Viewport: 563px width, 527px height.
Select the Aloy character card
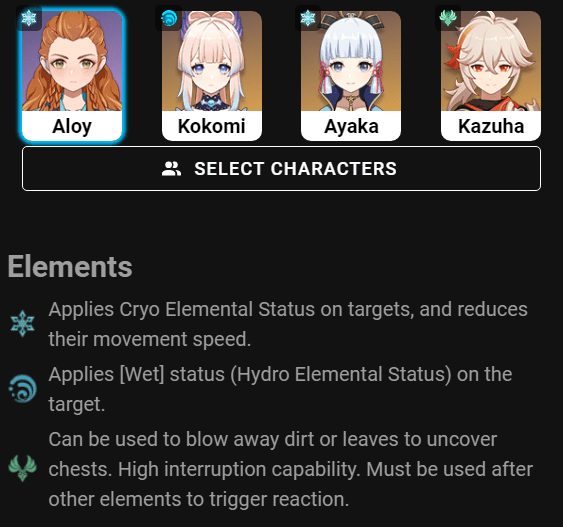(72, 75)
